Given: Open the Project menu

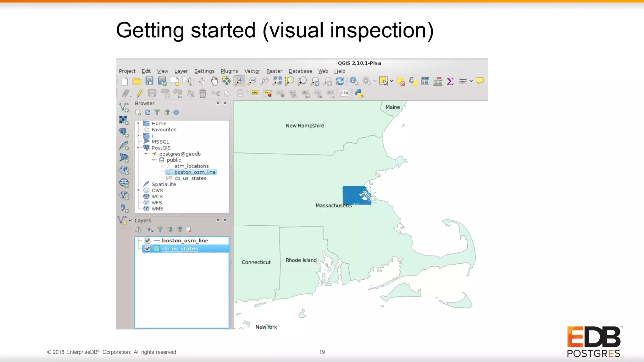Looking at the screenshot, I should coord(127,71).
